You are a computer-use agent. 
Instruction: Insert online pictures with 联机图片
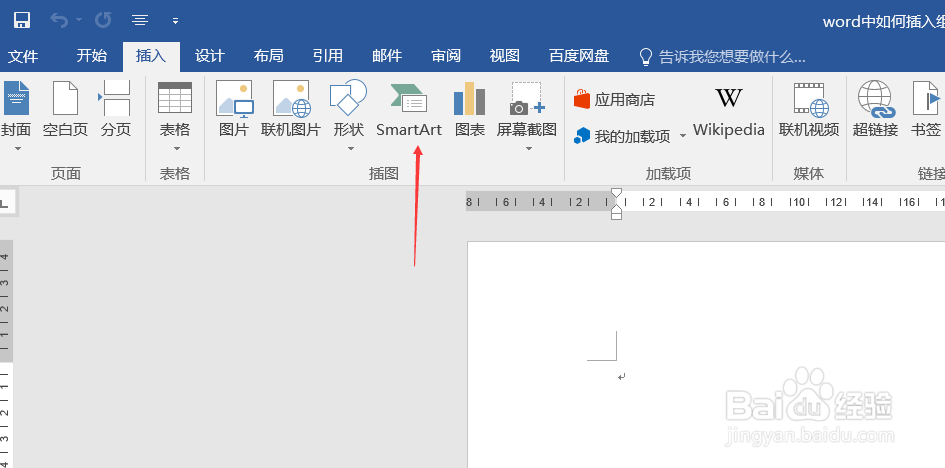point(291,109)
